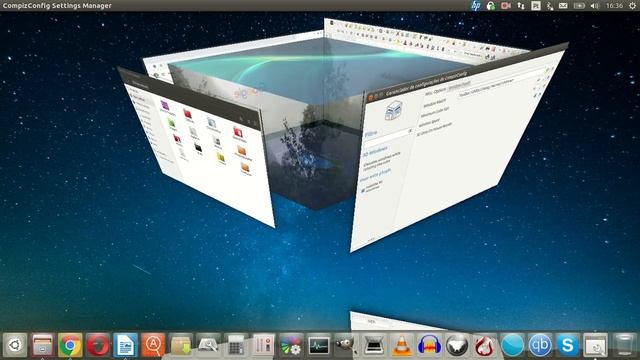This screenshot has height=360, width=640.
Task: Click the 3D Windows plugin cube icon
Action: point(393,110)
